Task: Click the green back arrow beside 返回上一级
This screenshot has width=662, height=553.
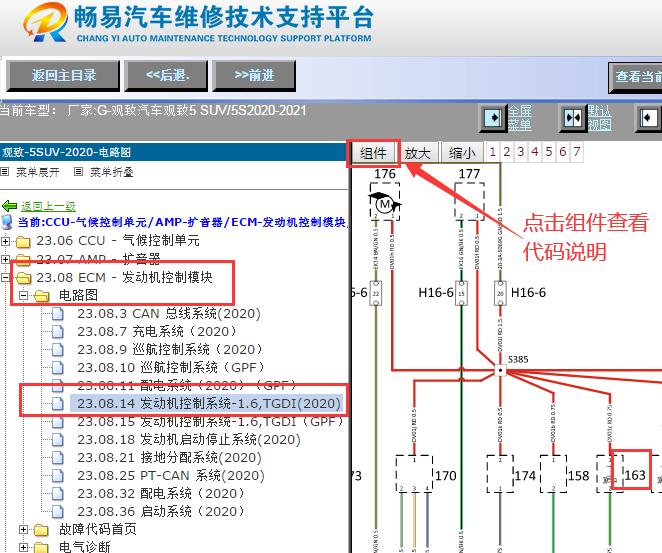Action: click(9, 206)
